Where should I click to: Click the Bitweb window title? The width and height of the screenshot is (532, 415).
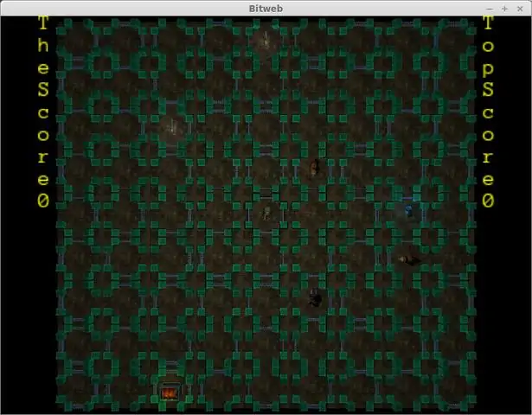pos(266,9)
